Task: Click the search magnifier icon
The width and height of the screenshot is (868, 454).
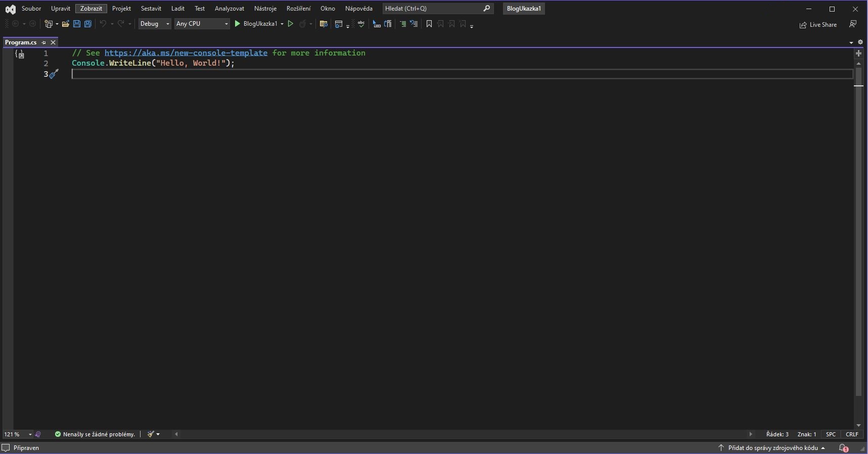Action: click(487, 9)
